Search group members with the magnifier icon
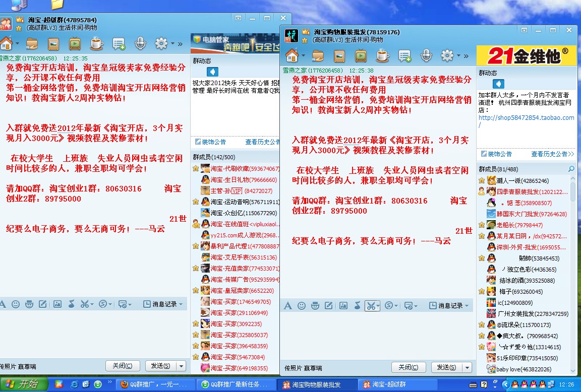Screen dimensions: 581x392 coord(571,169)
